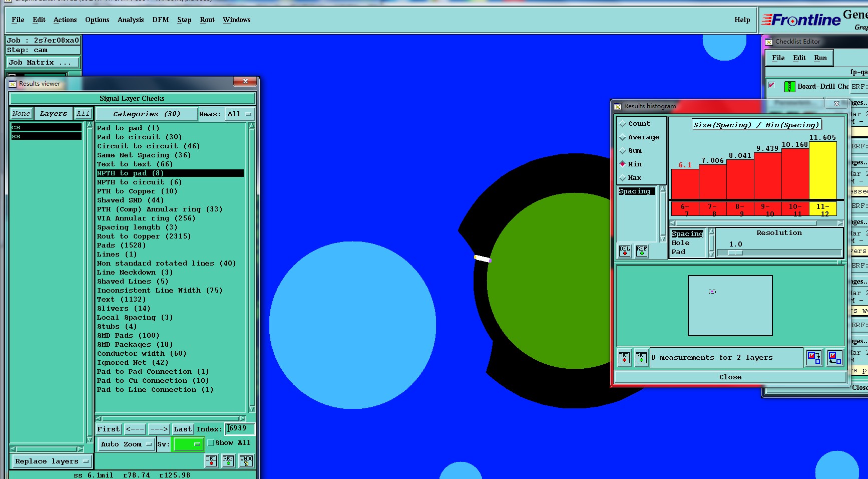This screenshot has width=868, height=479.
Task: Open the Replace layers dropdown
Action: coord(52,461)
